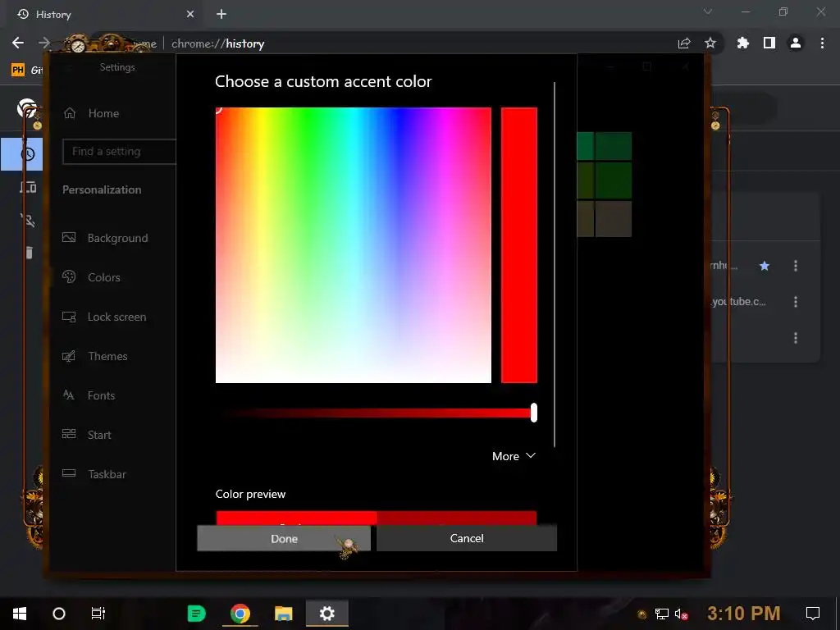The height and width of the screenshot is (630, 840).
Task: Open more actions for youtube history entry
Action: coord(796,302)
